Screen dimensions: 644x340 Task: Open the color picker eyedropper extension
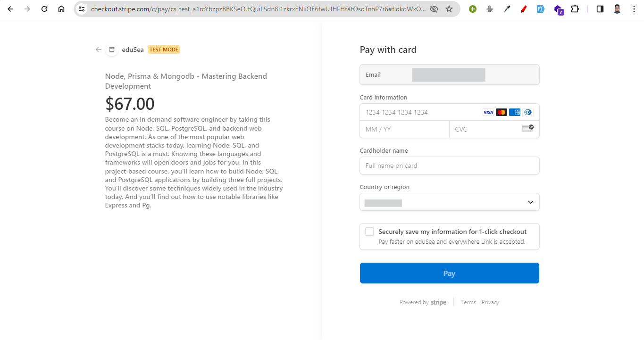coord(507,9)
